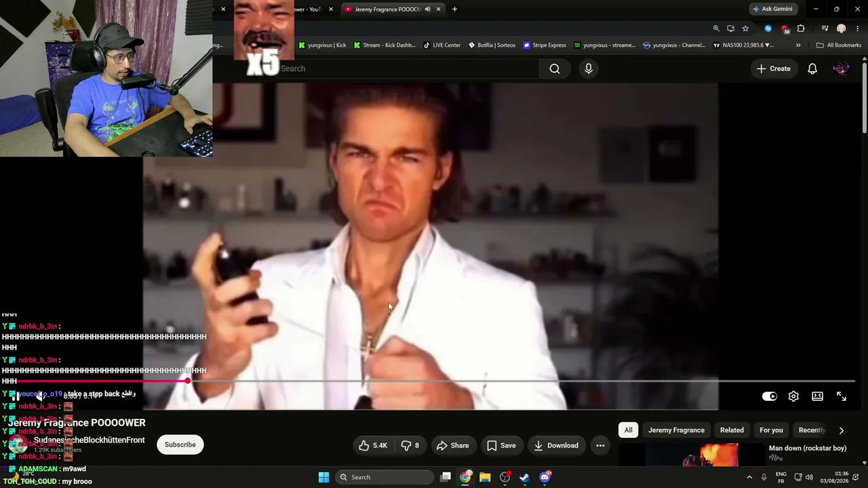Open Chrome zoom magnifier in the address bar
Viewport: 868px width, 488px height.
[716, 28]
